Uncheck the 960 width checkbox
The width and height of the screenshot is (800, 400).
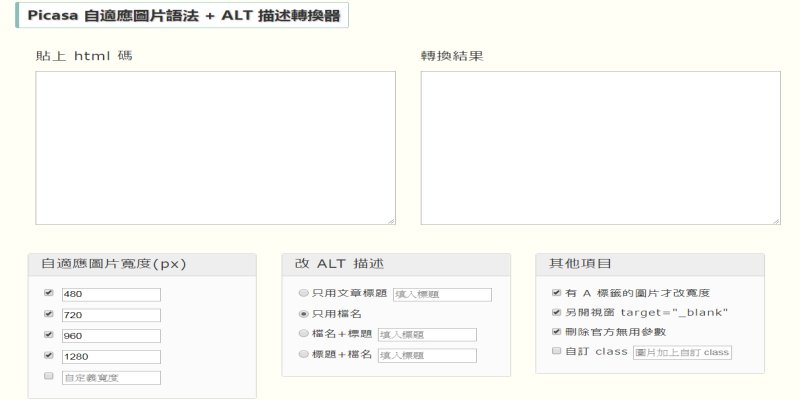click(x=49, y=335)
